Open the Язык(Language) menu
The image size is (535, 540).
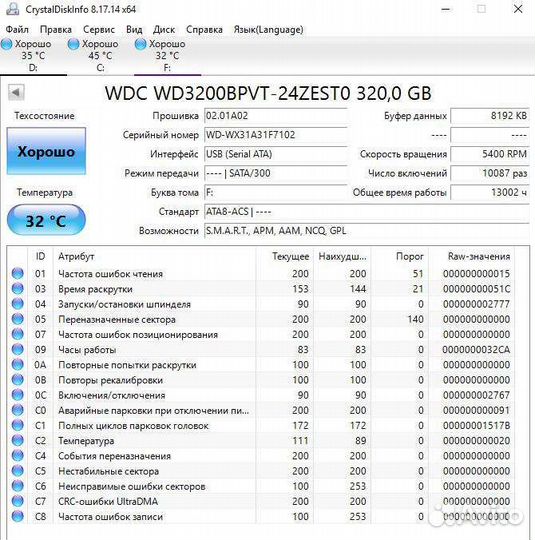[268, 30]
